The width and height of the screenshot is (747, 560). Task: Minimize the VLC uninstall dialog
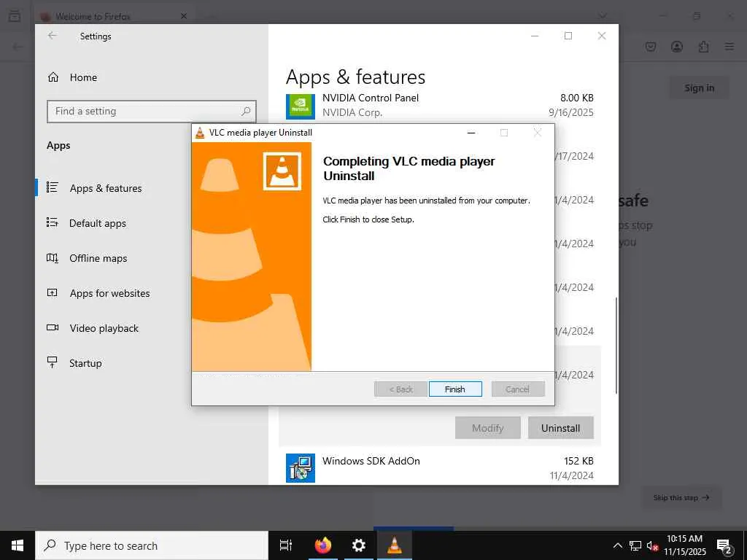(471, 133)
